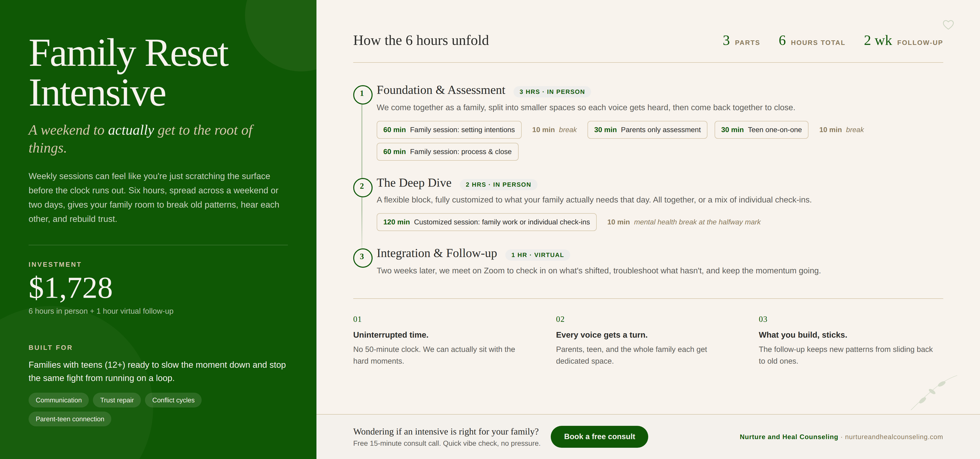Click the "BUILT FOR" label
This screenshot has height=459, width=980.
[x=51, y=348]
